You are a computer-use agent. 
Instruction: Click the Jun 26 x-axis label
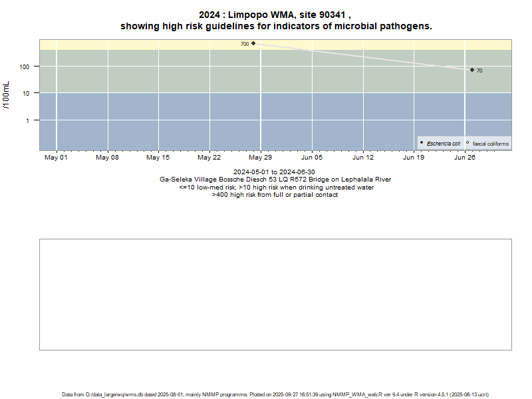tap(465, 158)
